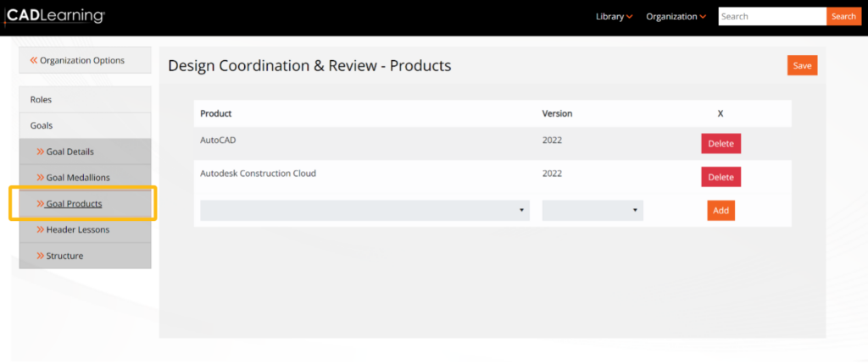Click the chevron icon next to Goal Details
Viewport: 868px width, 364px height.
click(40, 152)
